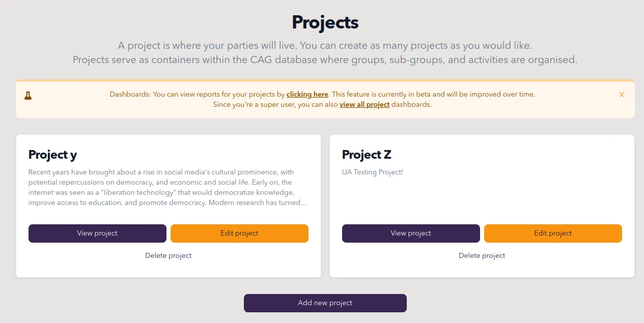Follow the "view all project" dashboards link
Screen dimensions: 644x323
(x=365, y=104)
